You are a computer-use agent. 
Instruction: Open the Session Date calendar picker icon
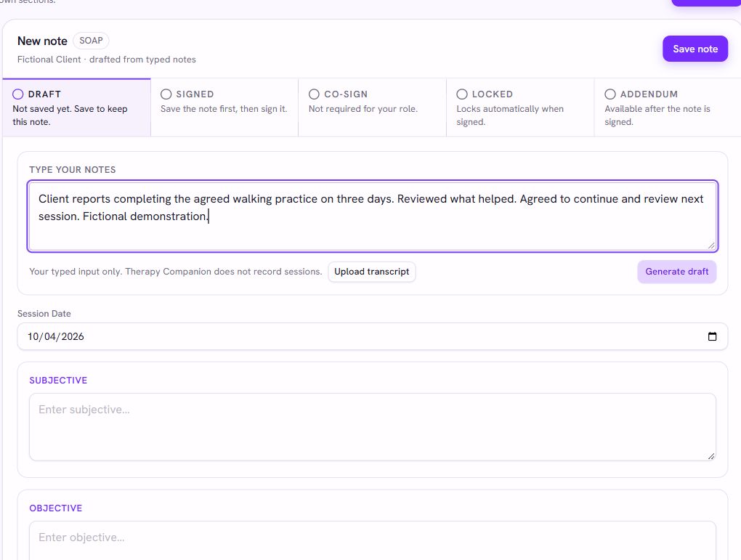pyautogui.click(x=712, y=336)
